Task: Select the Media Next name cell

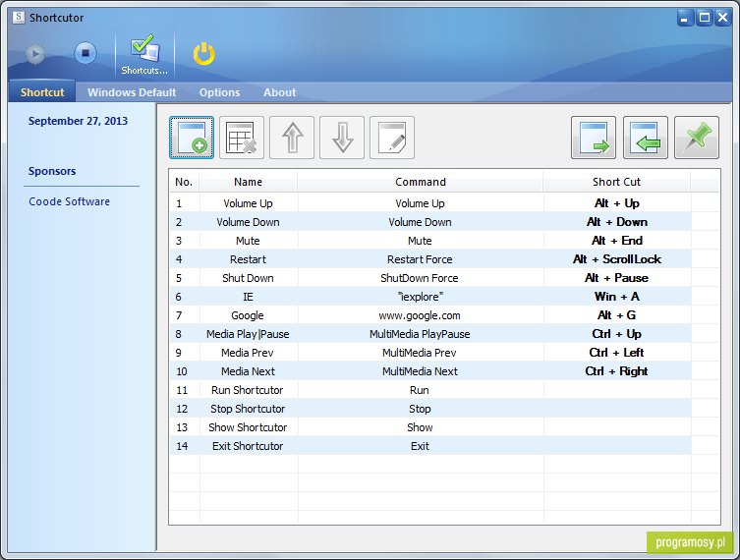Action: coord(249,371)
